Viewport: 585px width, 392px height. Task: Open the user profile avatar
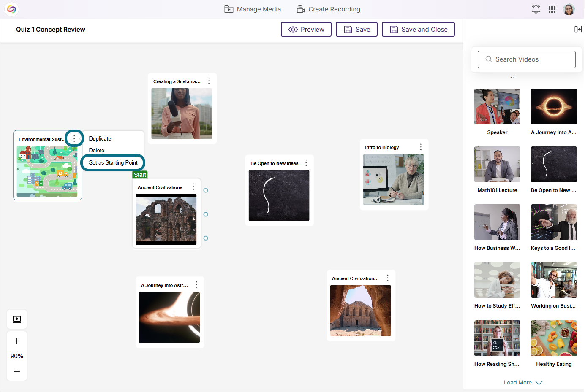569,9
